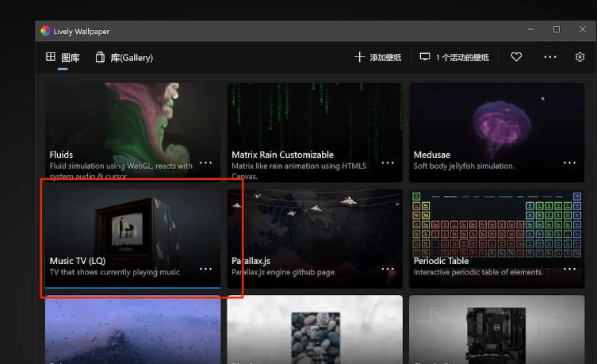The image size is (597, 364).
Task: Open the toolbar three-dot more menu
Action: [549, 57]
